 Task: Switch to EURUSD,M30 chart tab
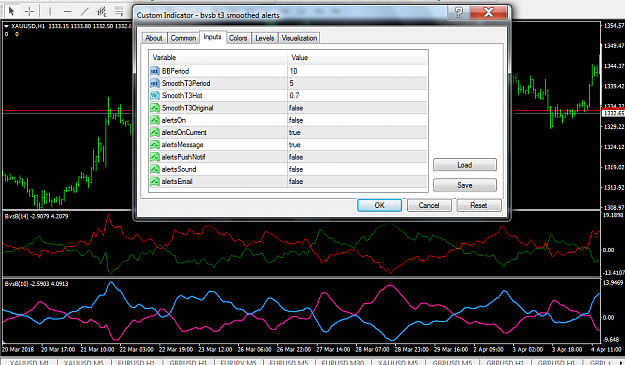(343, 362)
